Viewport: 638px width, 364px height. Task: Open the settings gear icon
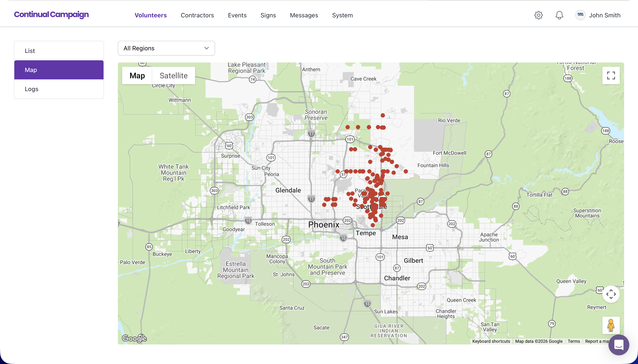(x=538, y=15)
